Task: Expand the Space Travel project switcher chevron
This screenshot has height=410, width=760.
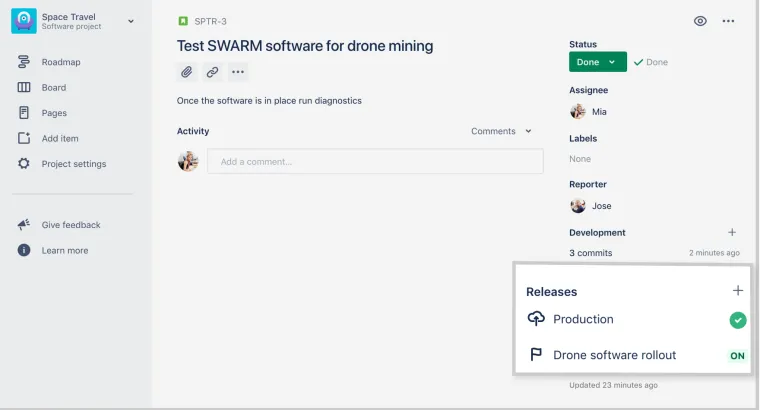Action: (x=131, y=21)
